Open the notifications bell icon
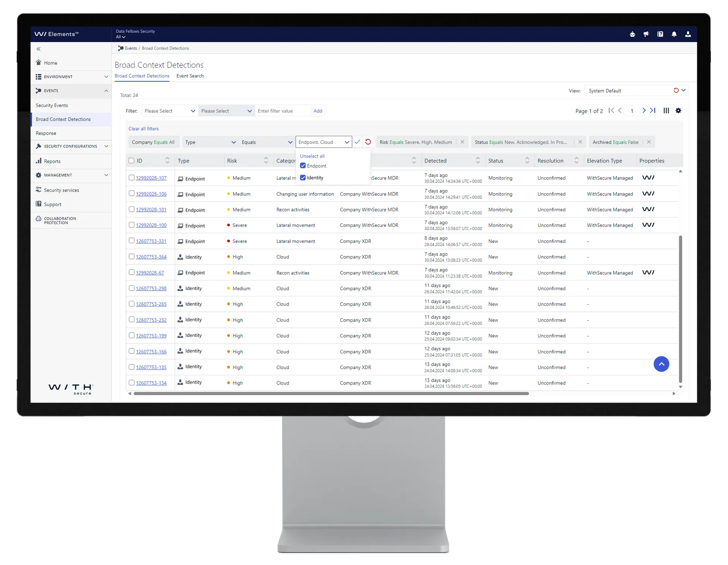The image size is (728, 565). (674, 34)
